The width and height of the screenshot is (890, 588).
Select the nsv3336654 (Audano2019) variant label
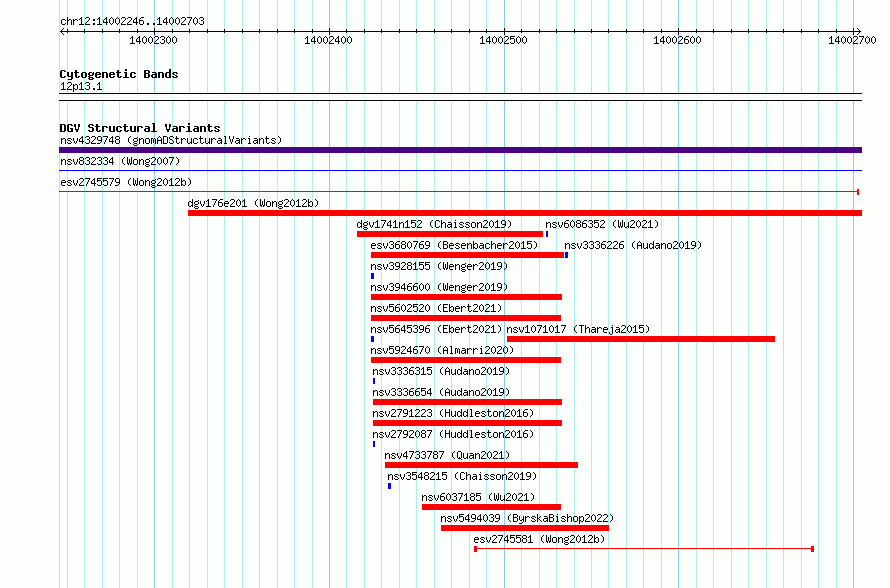click(x=441, y=392)
